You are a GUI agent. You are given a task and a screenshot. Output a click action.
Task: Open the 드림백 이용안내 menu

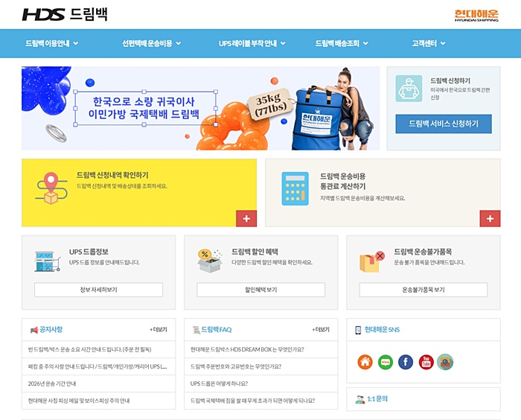coord(48,43)
